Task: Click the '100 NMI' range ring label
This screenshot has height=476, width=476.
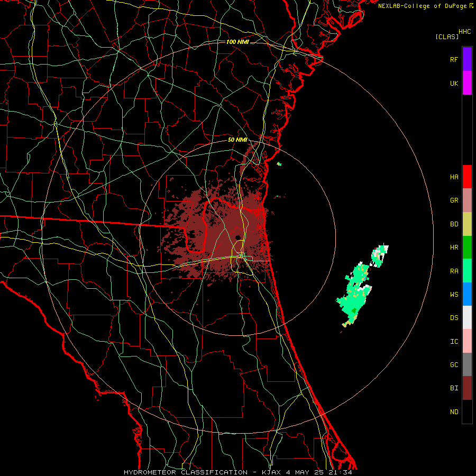Action: click(237, 42)
